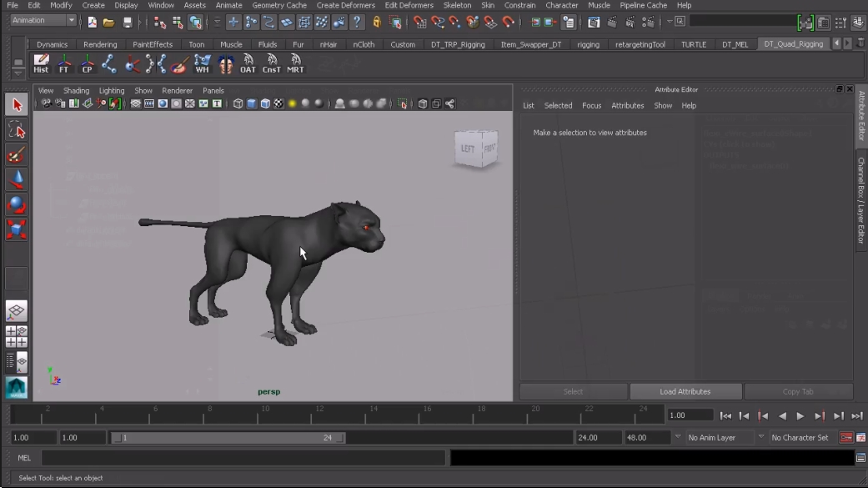Expand the selection mask options arrow
This screenshot has height=488, width=868.
[217, 23]
